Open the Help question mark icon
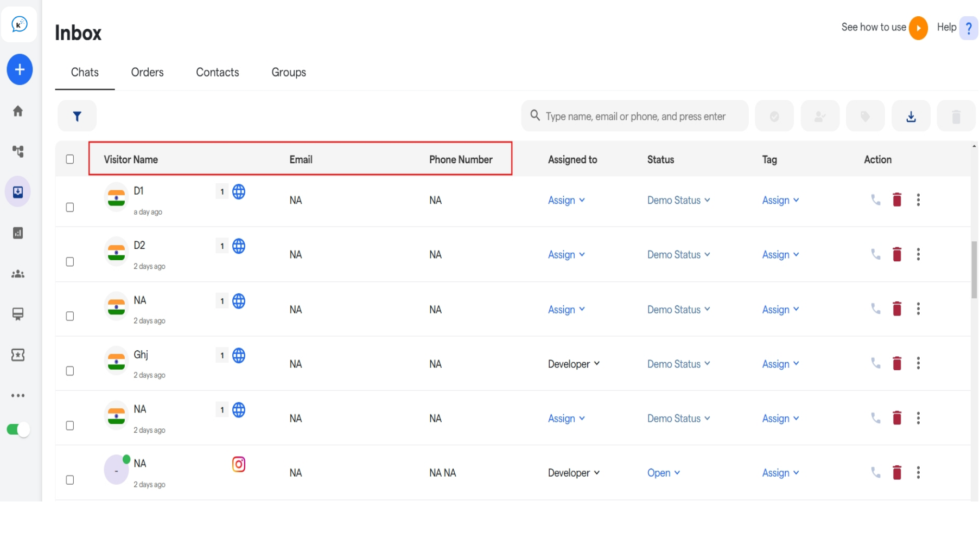The image size is (980, 553). [x=968, y=28]
